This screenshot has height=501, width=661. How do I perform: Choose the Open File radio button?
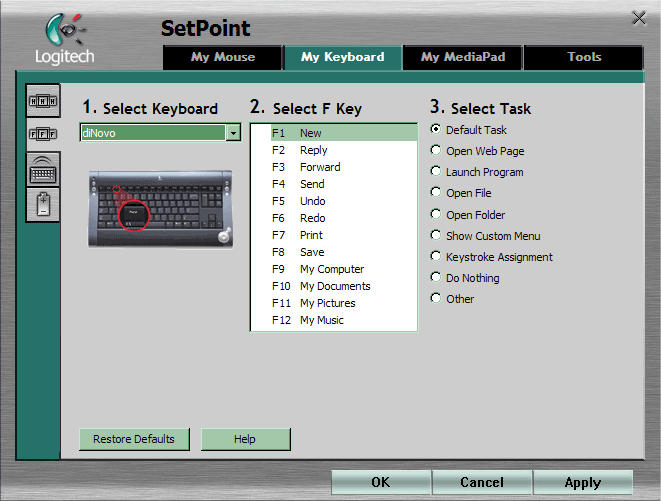click(435, 193)
